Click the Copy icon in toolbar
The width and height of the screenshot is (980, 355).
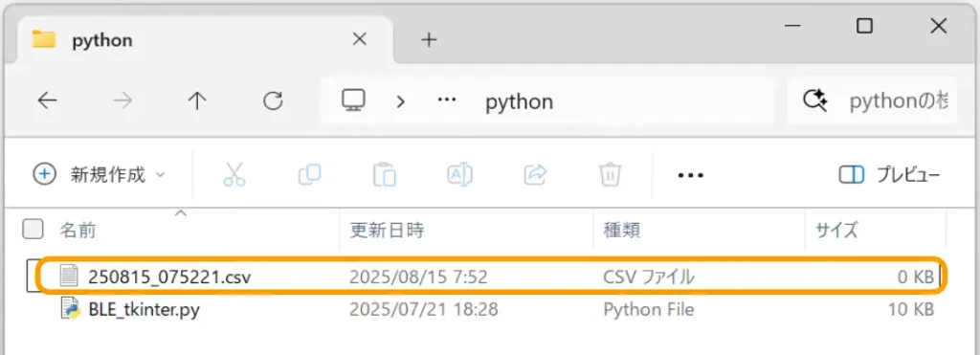pos(309,174)
